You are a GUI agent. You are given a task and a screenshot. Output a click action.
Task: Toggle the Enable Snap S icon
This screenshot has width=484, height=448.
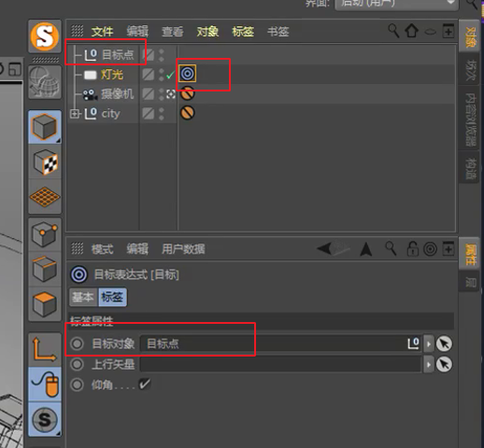tap(45, 420)
